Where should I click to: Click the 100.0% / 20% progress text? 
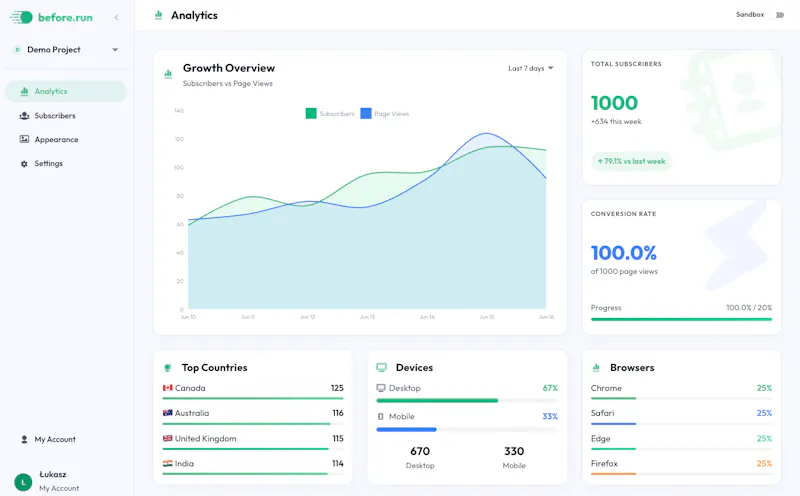tap(749, 308)
